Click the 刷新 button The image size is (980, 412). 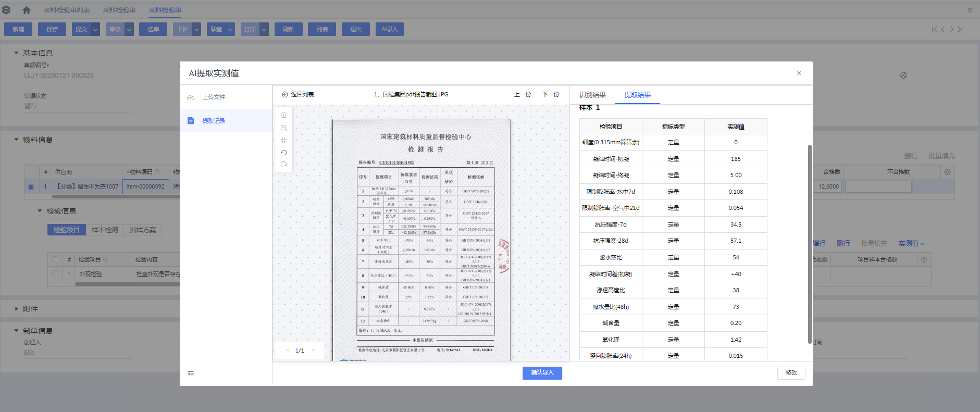pos(289,29)
